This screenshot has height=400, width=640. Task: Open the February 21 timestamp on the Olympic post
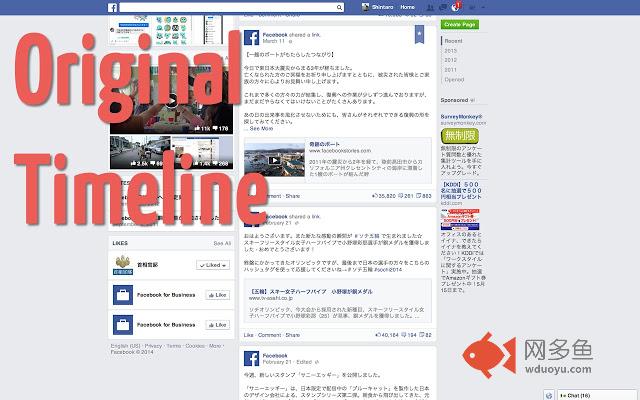(278, 223)
